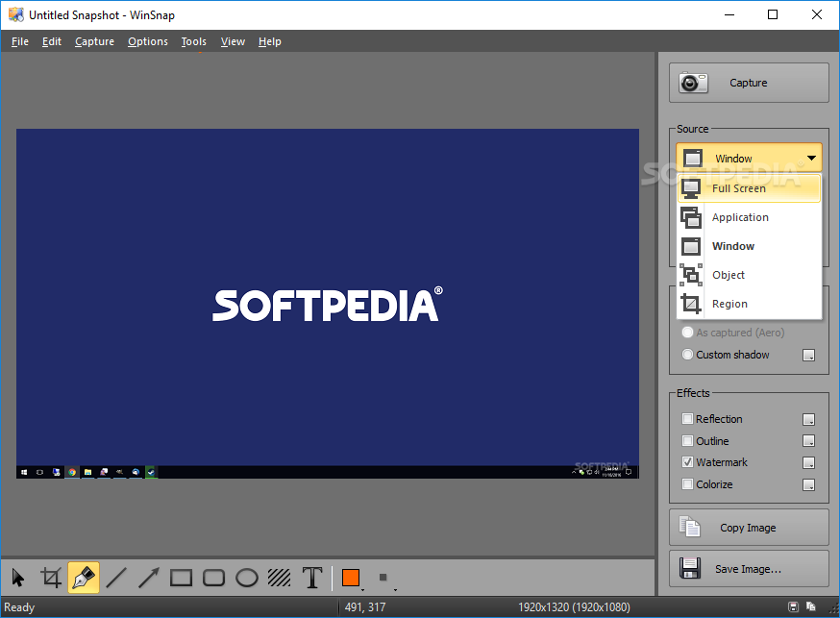Select the Pen drawing tool
The height and width of the screenshot is (618, 840).
point(84,578)
